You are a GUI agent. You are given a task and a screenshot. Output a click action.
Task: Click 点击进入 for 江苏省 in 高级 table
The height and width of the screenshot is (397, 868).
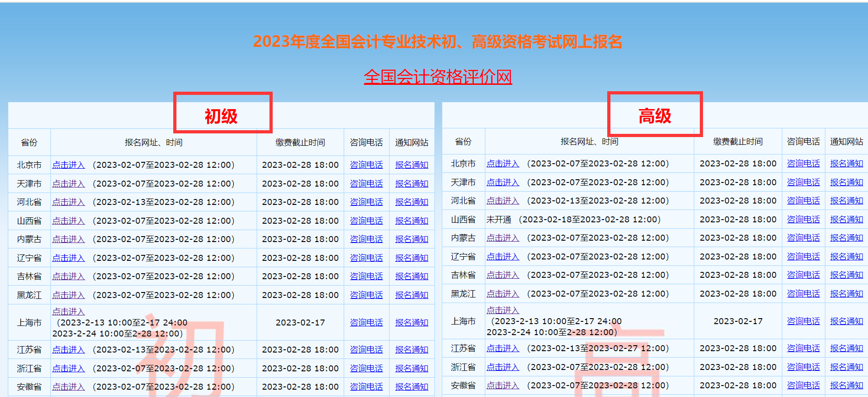[x=503, y=348]
